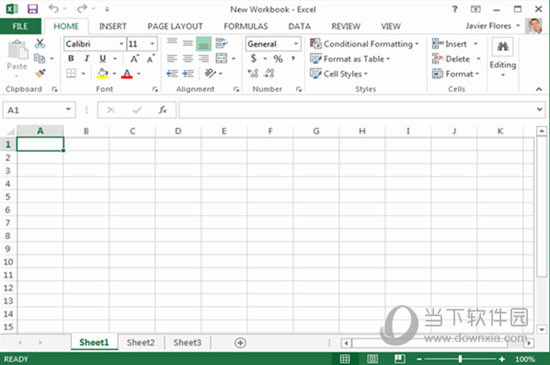Apply the red font color
The image size is (550, 365).
(127, 73)
